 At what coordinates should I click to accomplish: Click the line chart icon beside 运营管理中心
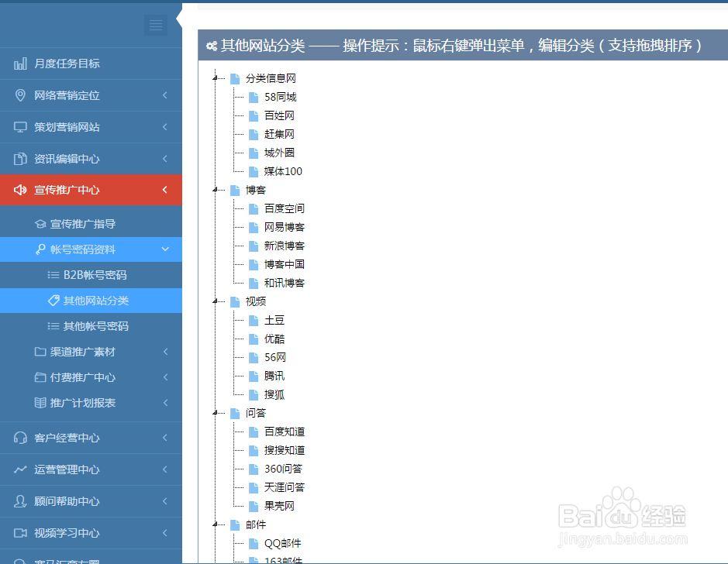(x=20, y=469)
